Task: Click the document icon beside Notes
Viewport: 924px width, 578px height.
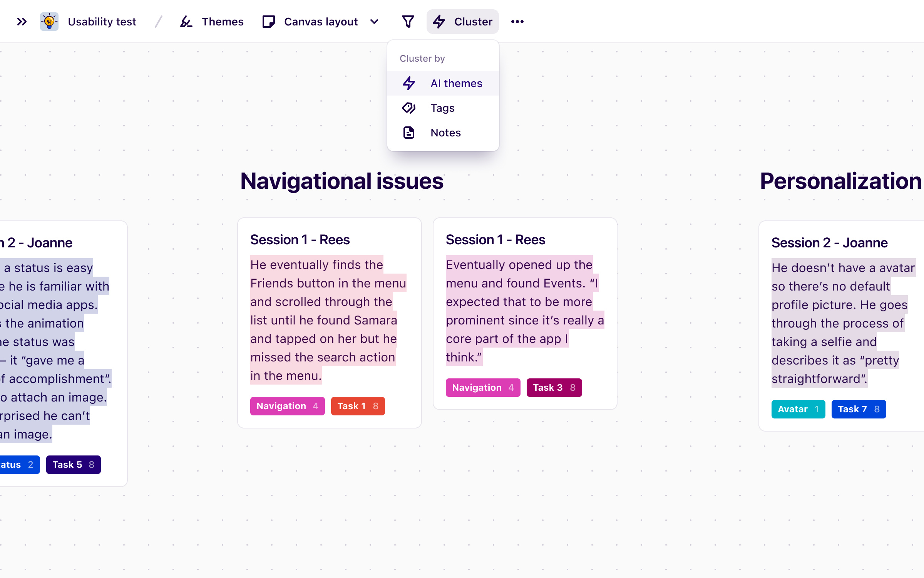Action: point(409,133)
